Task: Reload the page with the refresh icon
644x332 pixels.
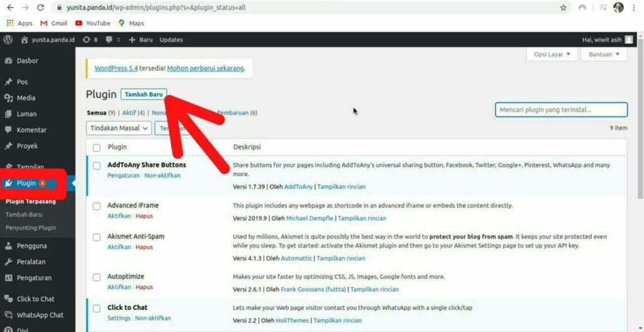Action: click(40, 8)
